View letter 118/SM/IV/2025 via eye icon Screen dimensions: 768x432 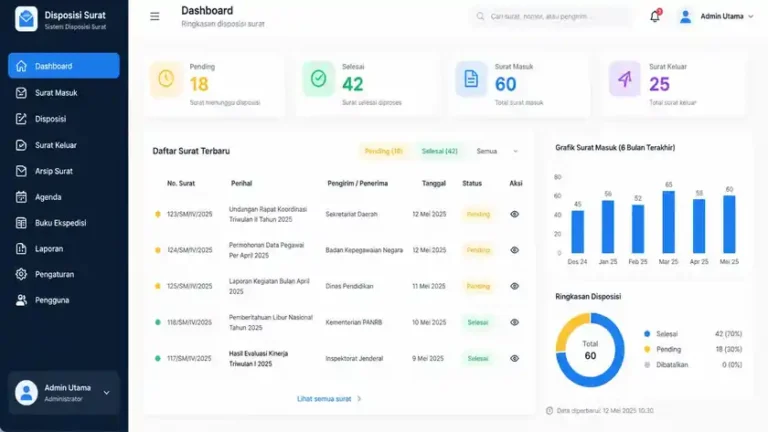click(514, 322)
